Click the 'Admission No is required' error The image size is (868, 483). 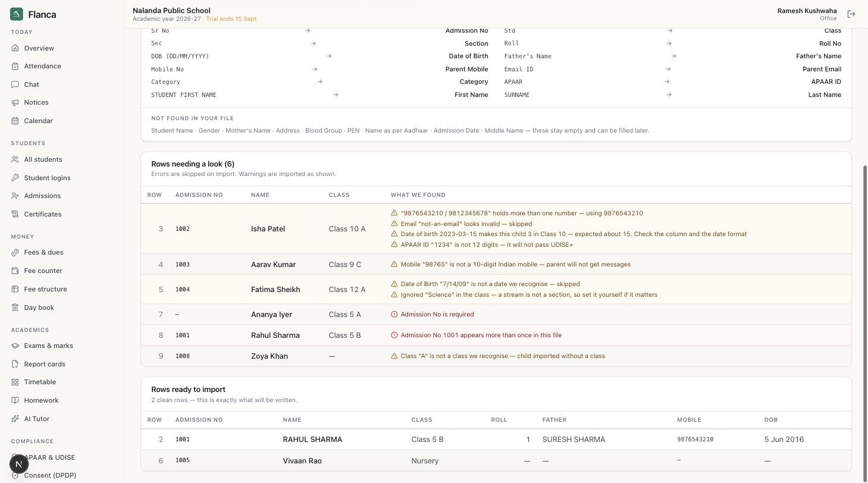click(437, 314)
